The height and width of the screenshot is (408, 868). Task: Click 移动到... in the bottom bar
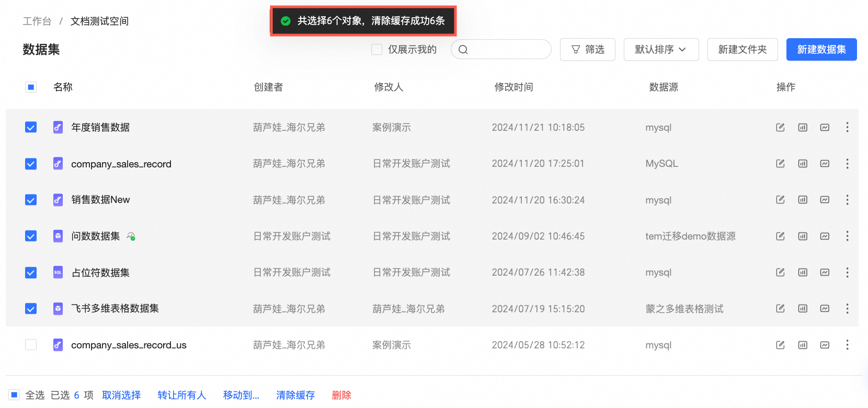pyautogui.click(x=241, y=395)
